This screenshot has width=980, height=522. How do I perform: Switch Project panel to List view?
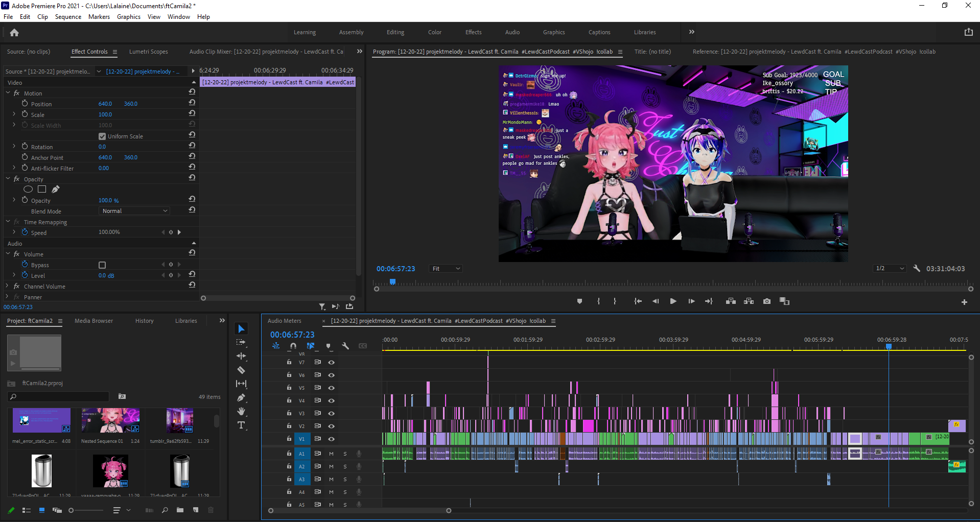(27, 510)
